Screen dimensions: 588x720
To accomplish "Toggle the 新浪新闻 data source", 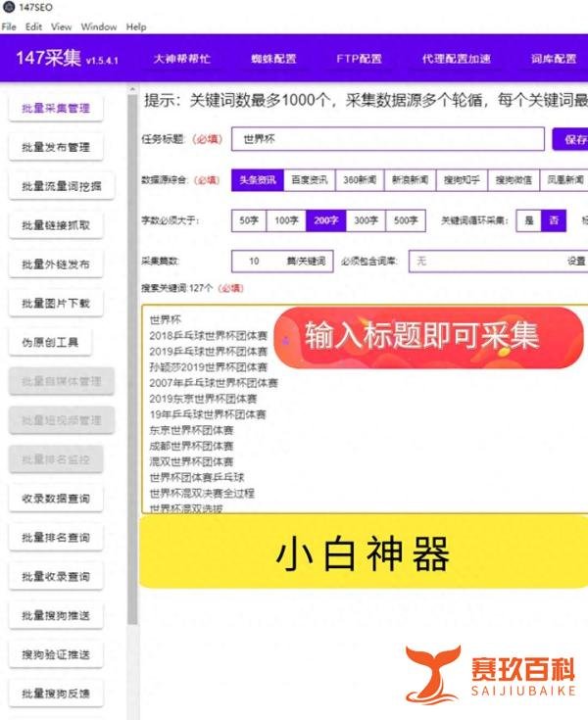I will click(x=411, y=180).
